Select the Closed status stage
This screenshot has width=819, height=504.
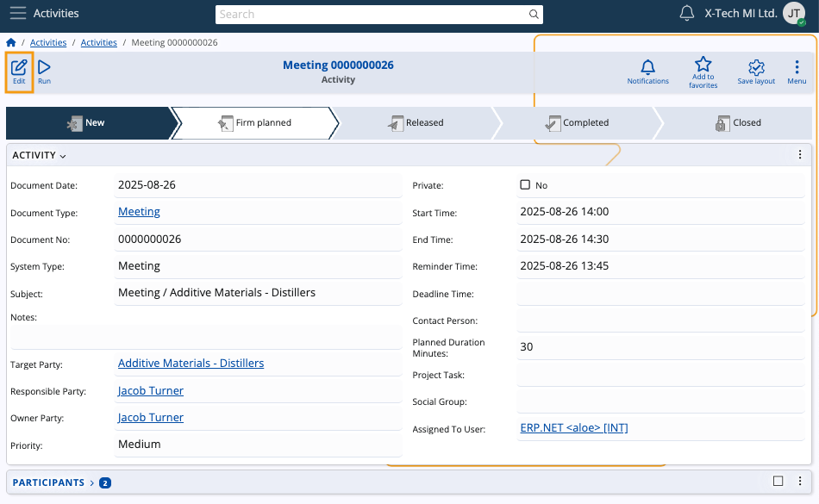(738, 123)
